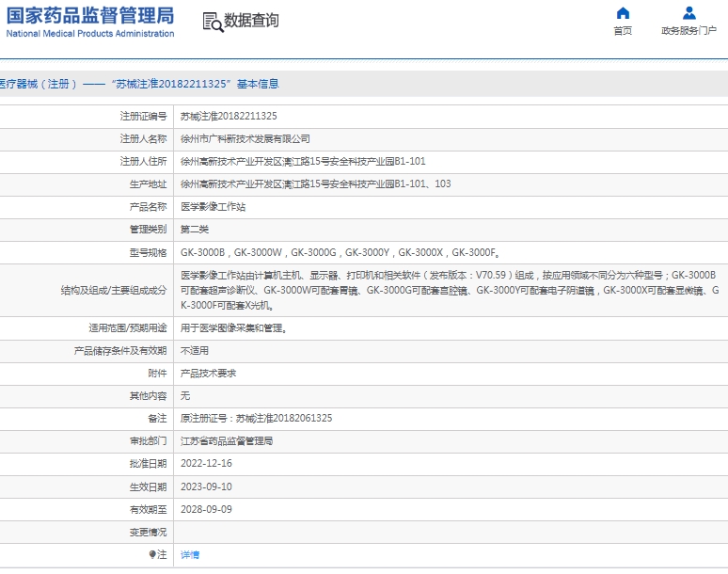Click the 产品储存条件及有效期 label
Viewport: 728px width, 574px height.
click(x=120, y=351)
